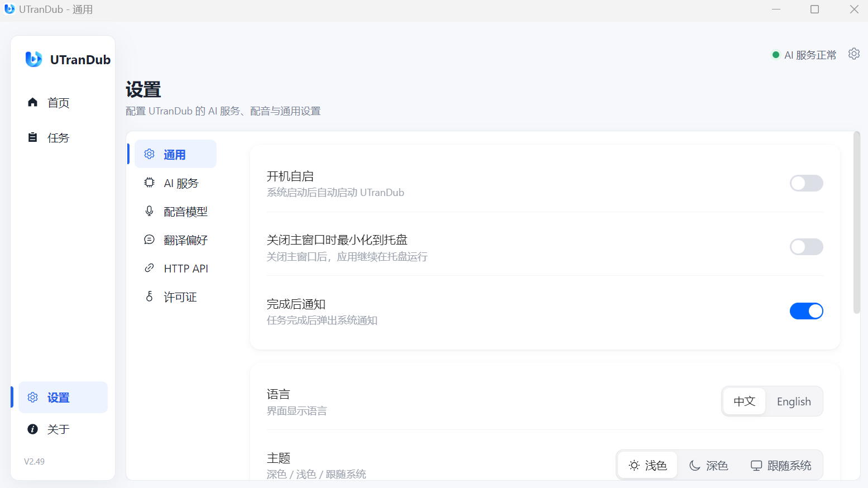Open the HTTP API tab
Viewport: 868px width, 488px height.
[175, 268]
